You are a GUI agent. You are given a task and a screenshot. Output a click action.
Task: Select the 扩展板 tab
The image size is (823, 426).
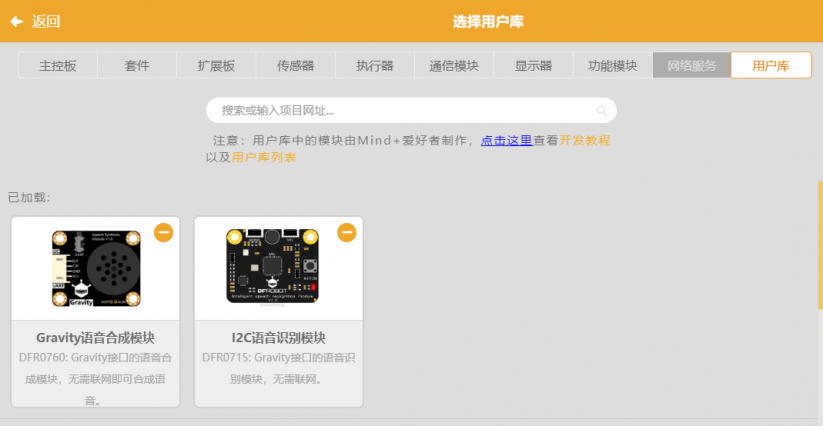coord(216,66)
